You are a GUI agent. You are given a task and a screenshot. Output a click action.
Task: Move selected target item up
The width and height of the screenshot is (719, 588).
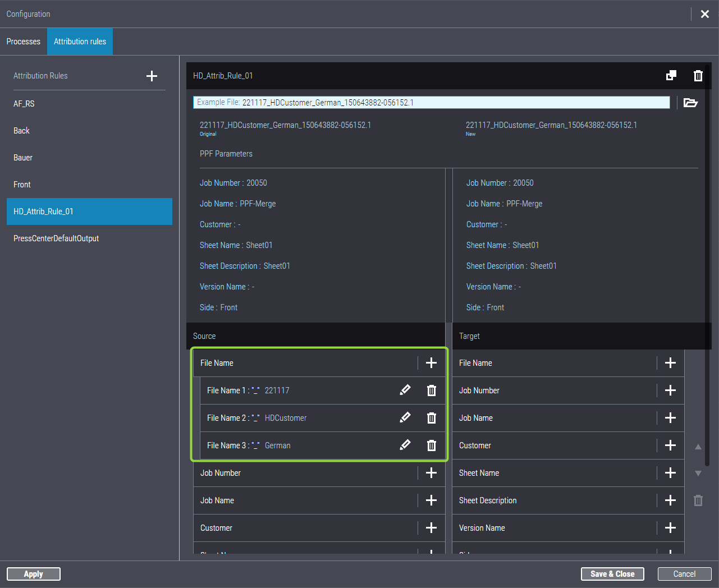pos(698,447)
